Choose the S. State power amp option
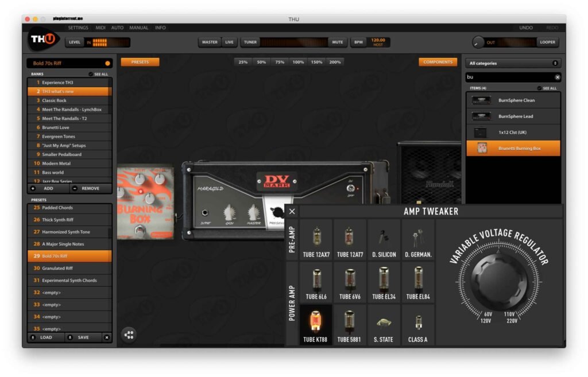 (x=384, y=325)
